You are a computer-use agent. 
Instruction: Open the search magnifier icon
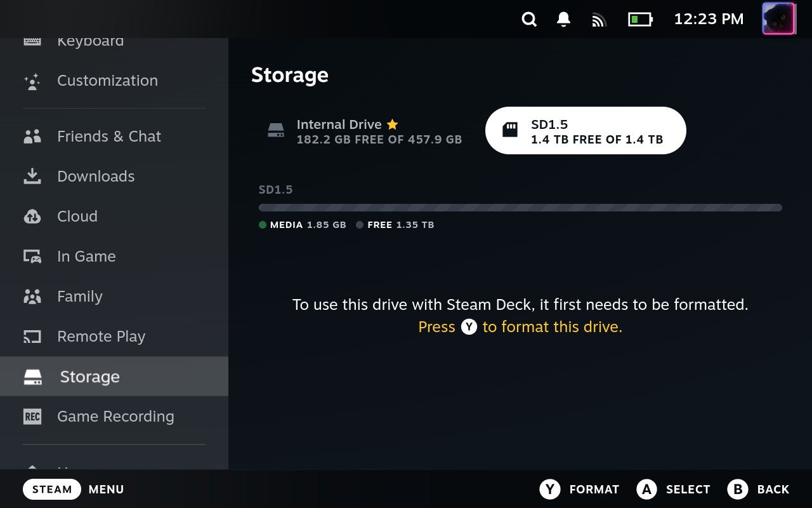529,19
